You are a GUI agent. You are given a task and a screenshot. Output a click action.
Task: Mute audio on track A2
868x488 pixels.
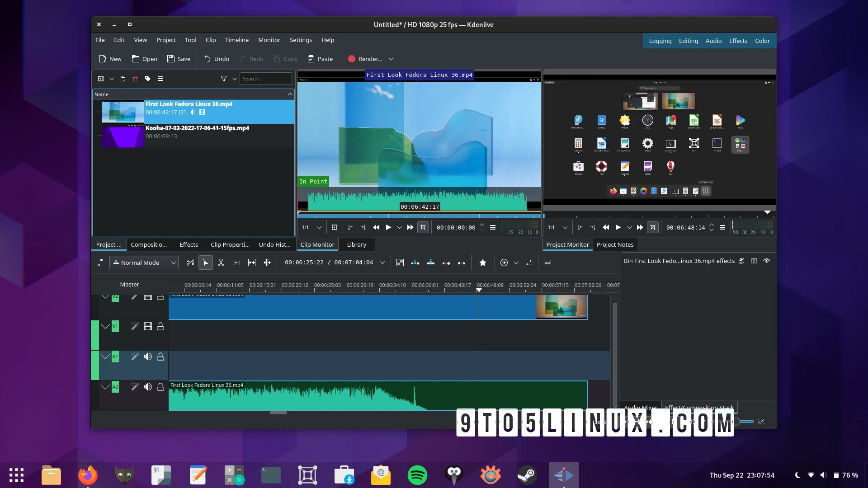tap(148, 387)
